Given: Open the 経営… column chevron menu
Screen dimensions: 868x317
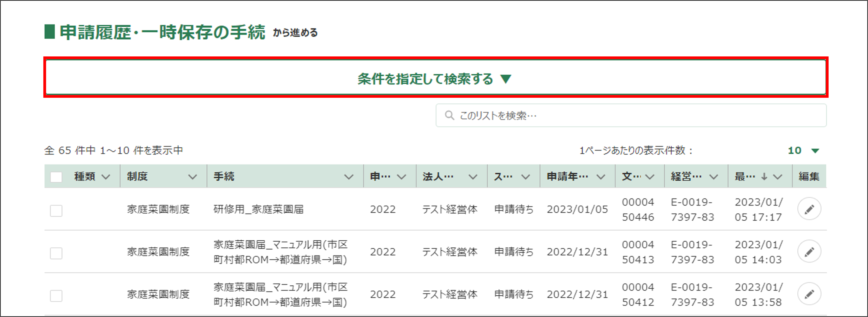Looking at the screenshot, I should point(713,177).
